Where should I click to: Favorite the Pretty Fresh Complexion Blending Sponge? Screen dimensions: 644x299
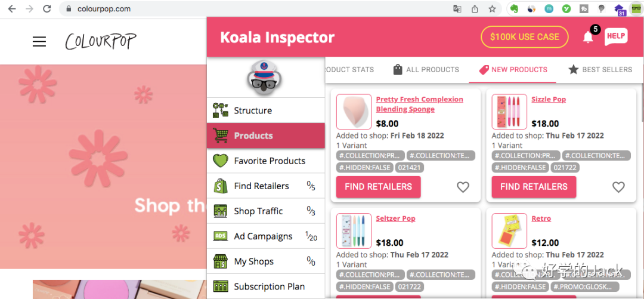pyautogui.click(x=463, y=187)
